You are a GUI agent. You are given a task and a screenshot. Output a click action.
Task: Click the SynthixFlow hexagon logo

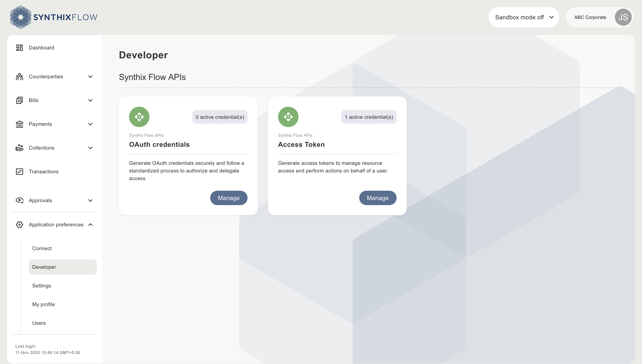click(x=21, y=17)
